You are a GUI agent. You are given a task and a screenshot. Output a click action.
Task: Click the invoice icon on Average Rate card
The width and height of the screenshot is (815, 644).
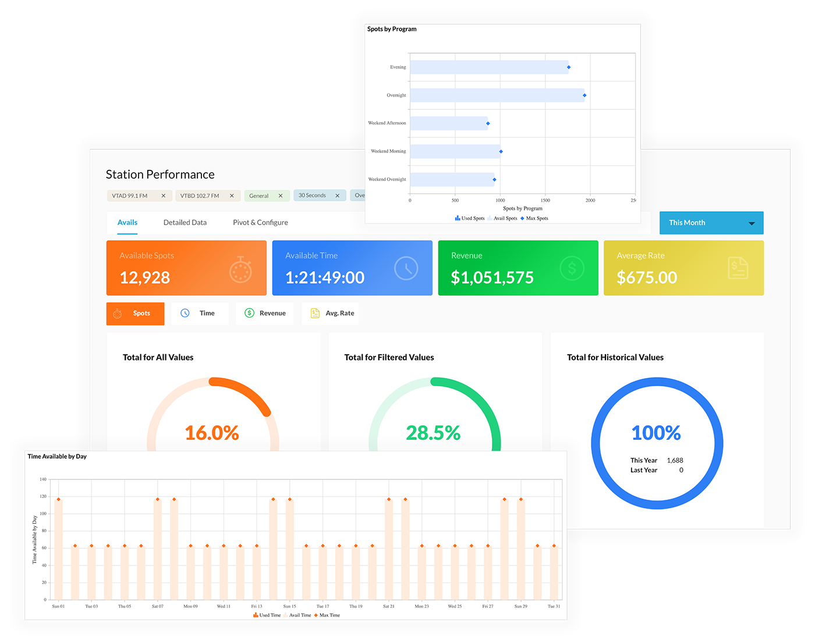coord(738,268)
